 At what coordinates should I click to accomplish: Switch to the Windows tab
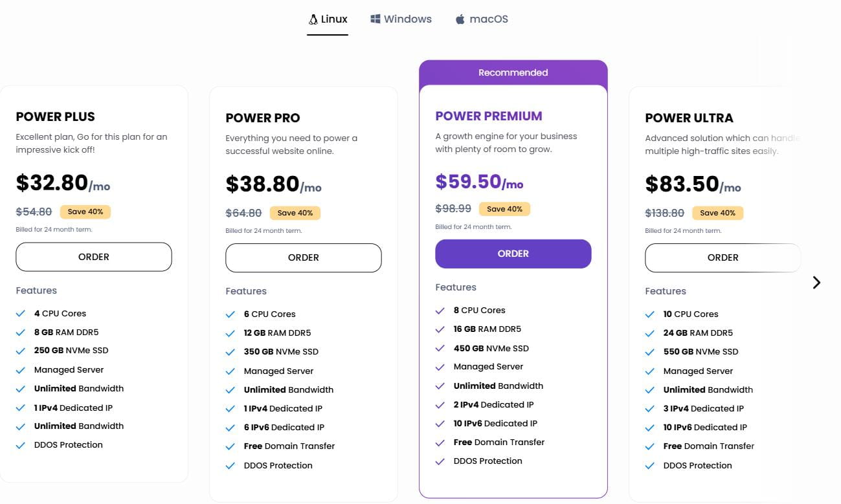tap(400, 19)
